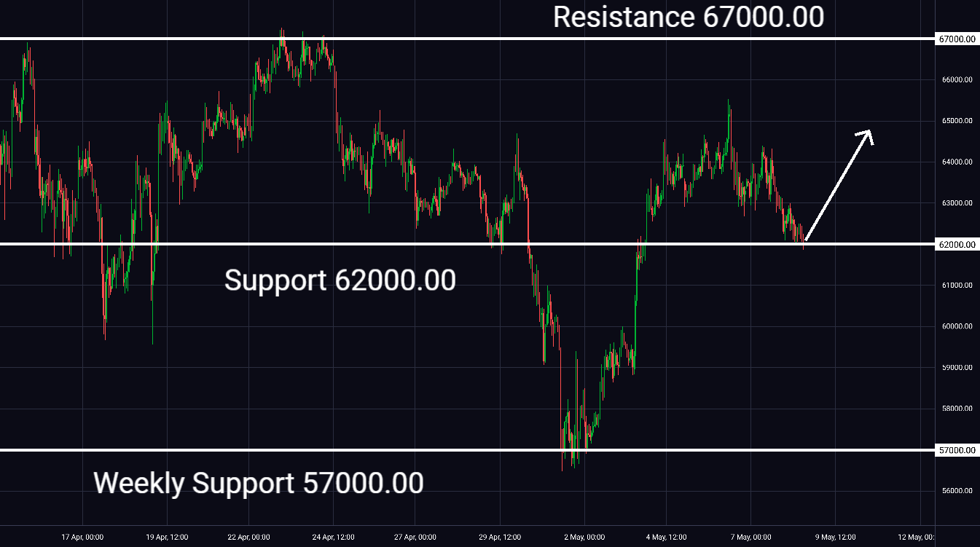Click the "17 Apr, 00:00" time label
This screenshot has height=547, width=980.
click(x=82, y=538)
